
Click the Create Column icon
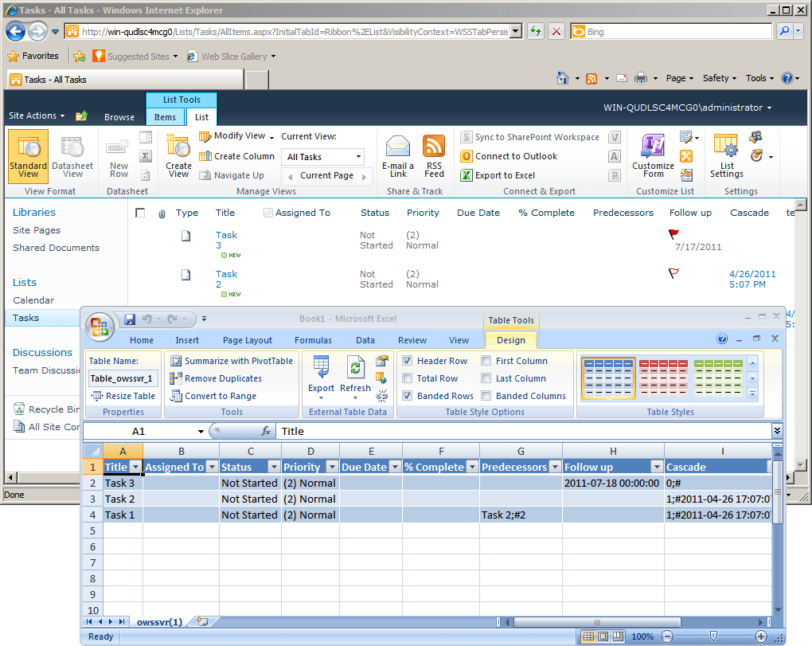click(x=205, y=156)
